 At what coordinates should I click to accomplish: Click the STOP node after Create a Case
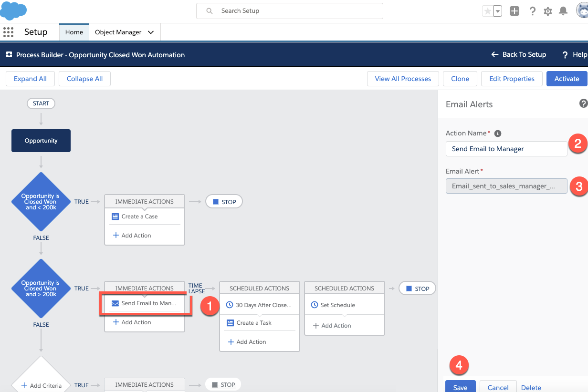[x=224, y=202]
